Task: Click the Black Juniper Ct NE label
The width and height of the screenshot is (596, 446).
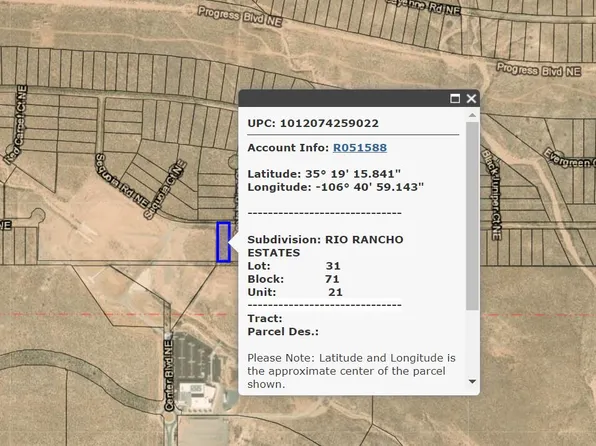Action: point(491,195)
